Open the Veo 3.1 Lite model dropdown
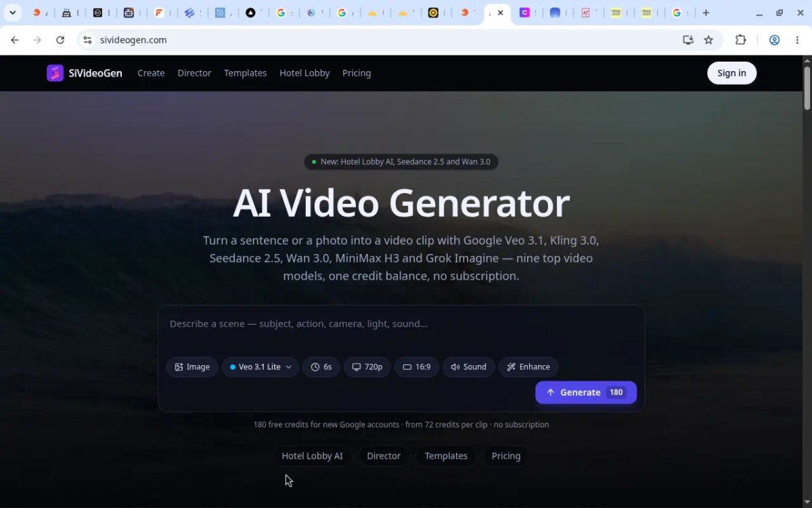 [x=261, y=367]
